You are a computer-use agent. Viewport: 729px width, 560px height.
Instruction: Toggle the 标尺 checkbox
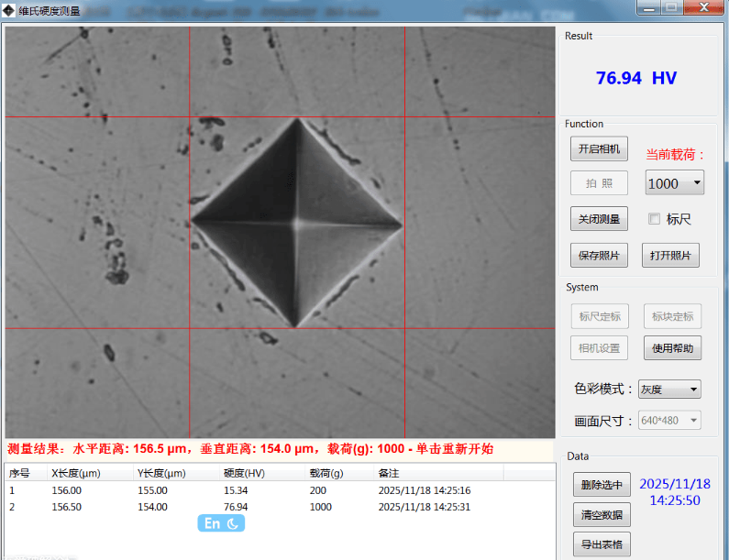(655, 219)
